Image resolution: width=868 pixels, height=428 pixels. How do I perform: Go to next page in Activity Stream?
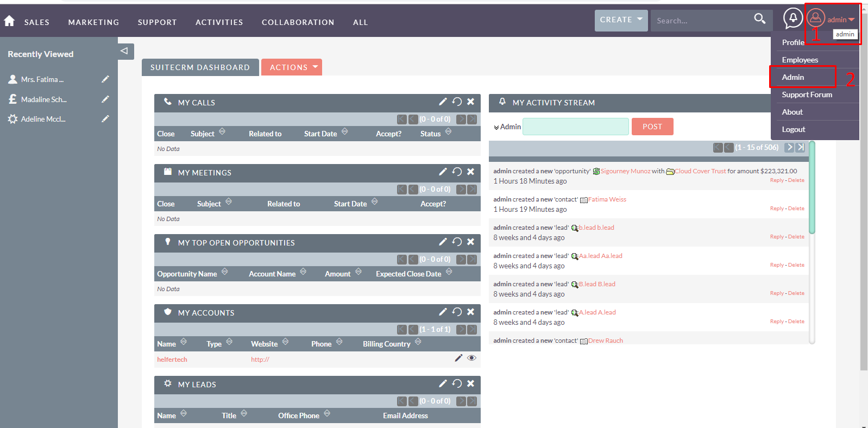click(x=789, y=147)
